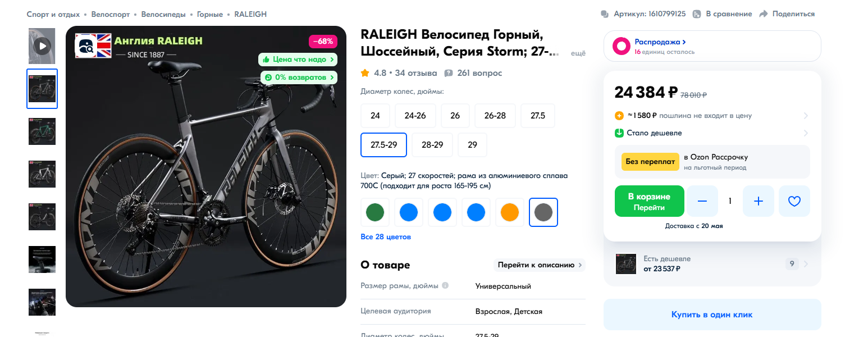Select wheel diameter 26-28
868x337 pixels.
(494, 116)
